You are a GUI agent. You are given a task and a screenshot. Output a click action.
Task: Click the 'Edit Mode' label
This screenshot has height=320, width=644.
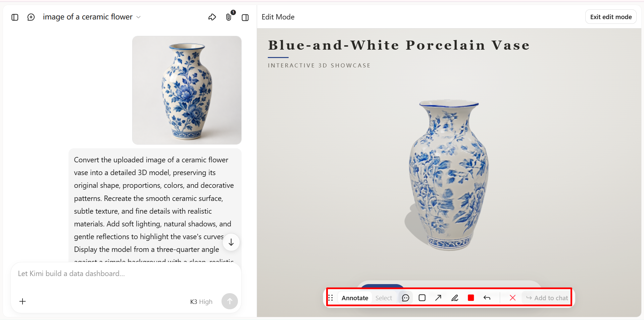pyautogui.click(x=278, y=17)
